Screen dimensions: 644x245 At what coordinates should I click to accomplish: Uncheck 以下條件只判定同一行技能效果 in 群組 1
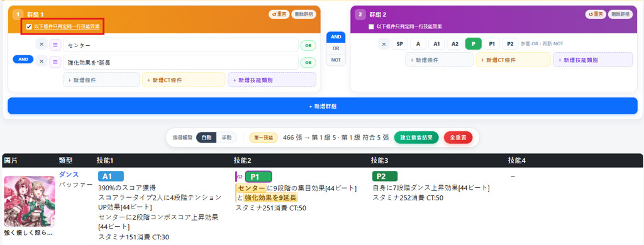pyautogui.click(x=29, y=26)
